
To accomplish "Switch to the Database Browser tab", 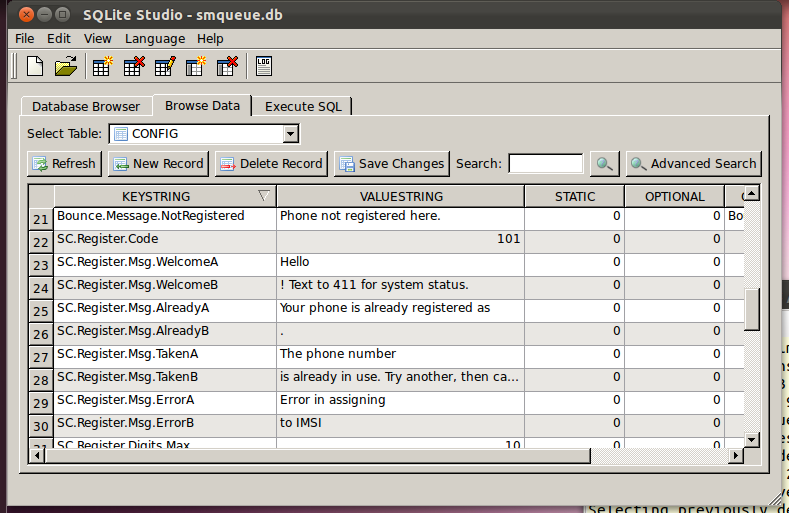I will tap(86, 106).
